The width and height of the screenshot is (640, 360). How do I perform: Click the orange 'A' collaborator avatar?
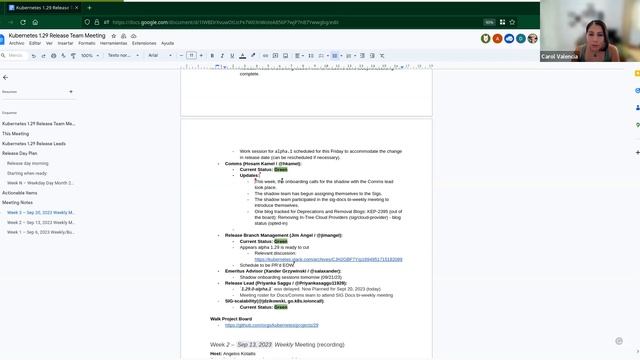(497, 38)
